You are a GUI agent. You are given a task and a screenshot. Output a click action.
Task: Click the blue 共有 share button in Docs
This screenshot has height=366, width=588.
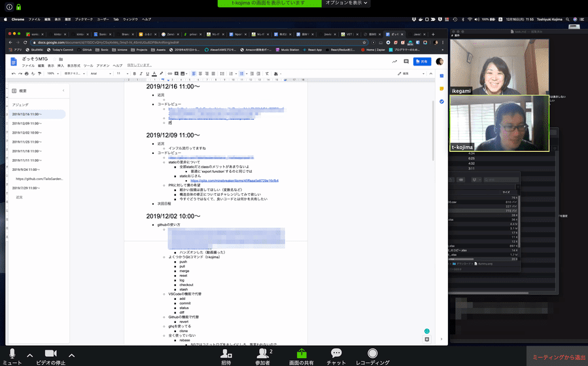(x=421, y=61)
